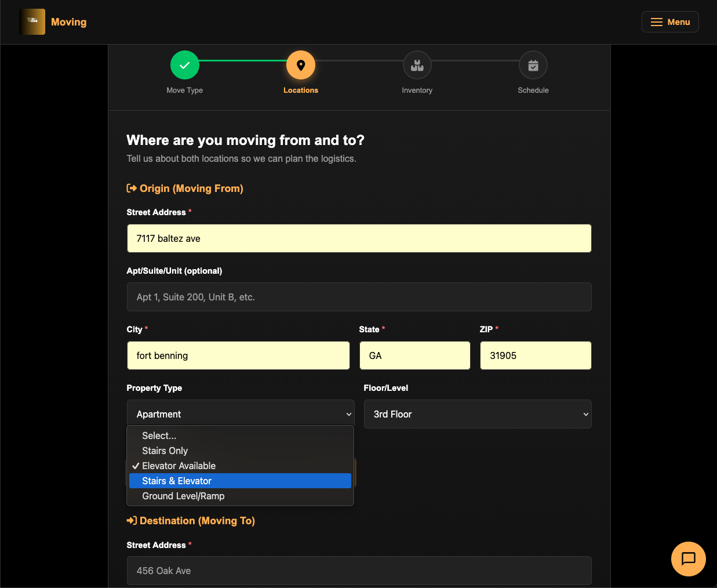Click the origin arrow icon beside Origin heading
The image size is (717, 588).
coord(132,188)
